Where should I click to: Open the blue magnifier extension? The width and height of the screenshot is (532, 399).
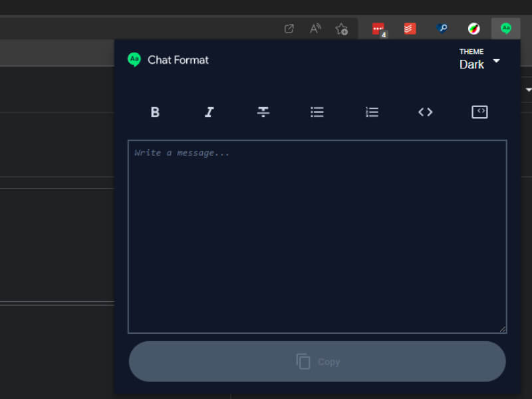coord(442,28)
